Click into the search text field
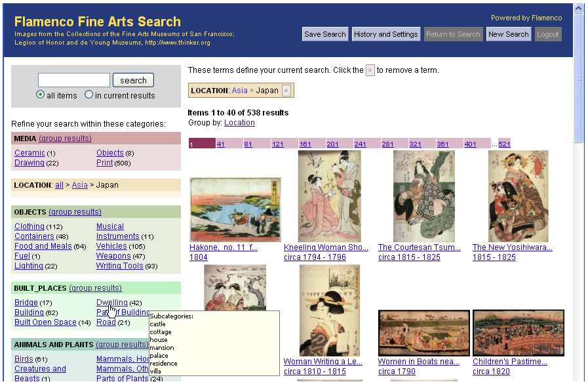 click(x=74, y=80)
